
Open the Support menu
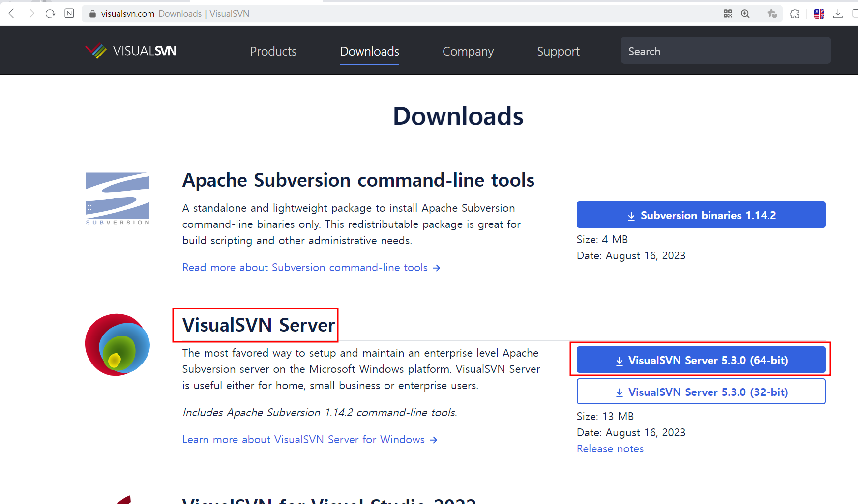[558, 51]
